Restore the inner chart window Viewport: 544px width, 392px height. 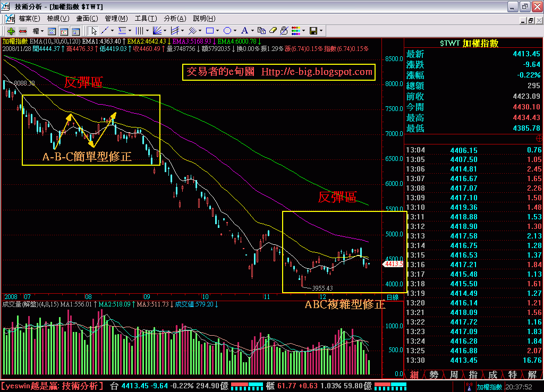tap(531, 21)
